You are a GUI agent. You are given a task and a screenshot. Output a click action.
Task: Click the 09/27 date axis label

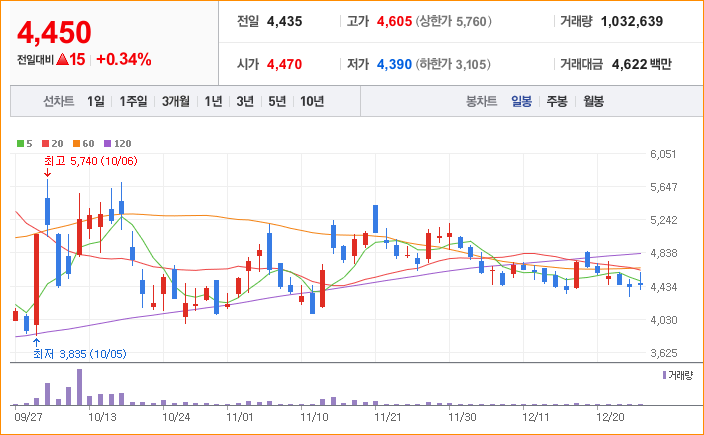[x=28, y=417]
